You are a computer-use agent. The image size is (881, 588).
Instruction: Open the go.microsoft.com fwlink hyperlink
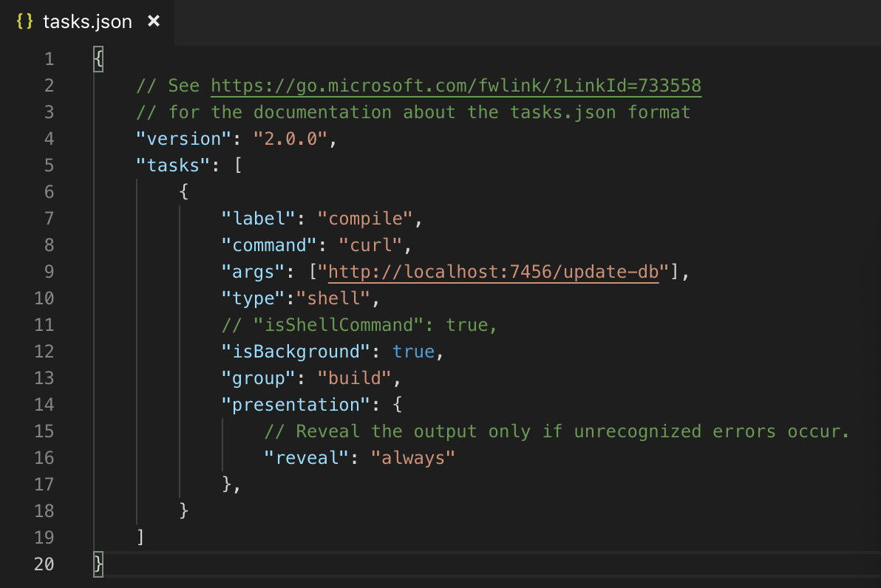455,85
